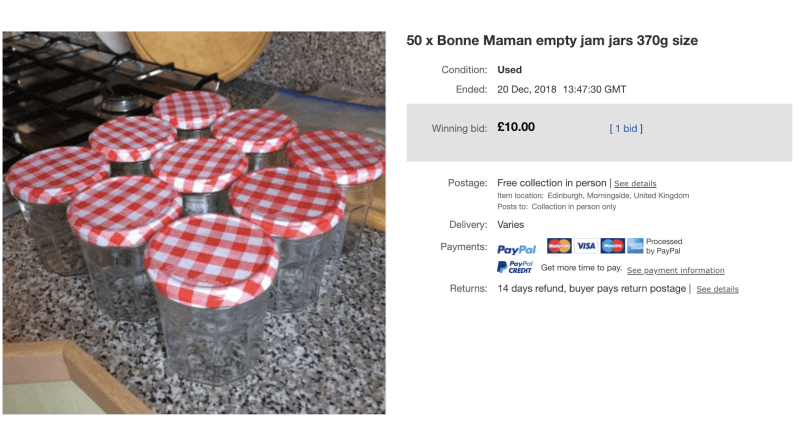Viewport: 800px width, 427px height.
Task: Open the '1 bid' bid history link
Action: click(x=625, y=128)
